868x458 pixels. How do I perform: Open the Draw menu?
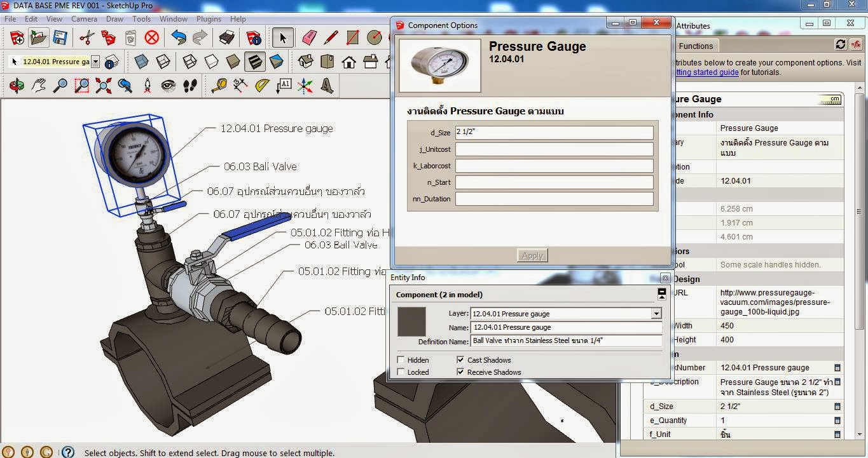(115, 19)
